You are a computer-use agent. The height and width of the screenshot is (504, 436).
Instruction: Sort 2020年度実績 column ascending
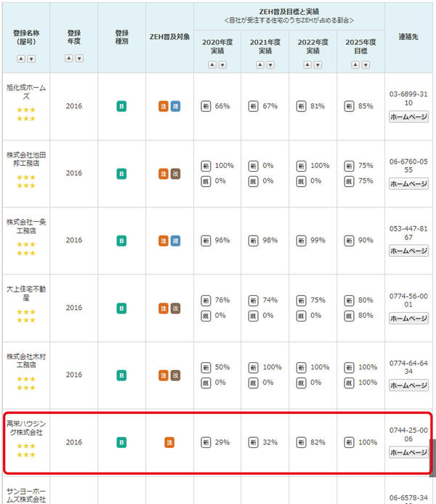(x=212, y=65)
